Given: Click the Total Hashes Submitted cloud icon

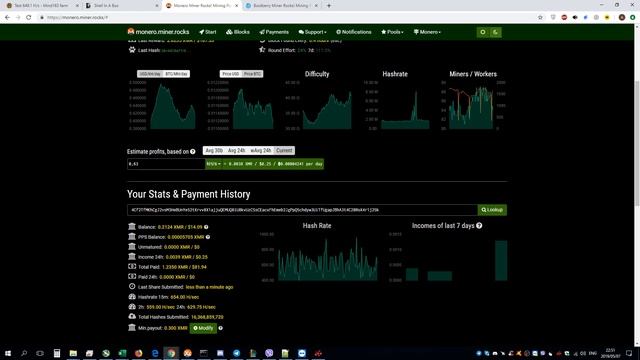Looking at the screenshot, I should pos(131,316).
